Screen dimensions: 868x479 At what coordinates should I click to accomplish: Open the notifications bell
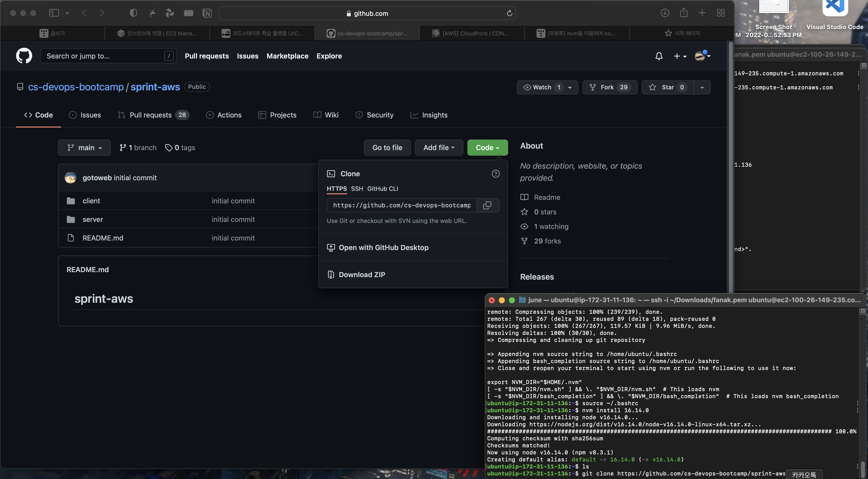pyautogui.click(x=659, y=56)
